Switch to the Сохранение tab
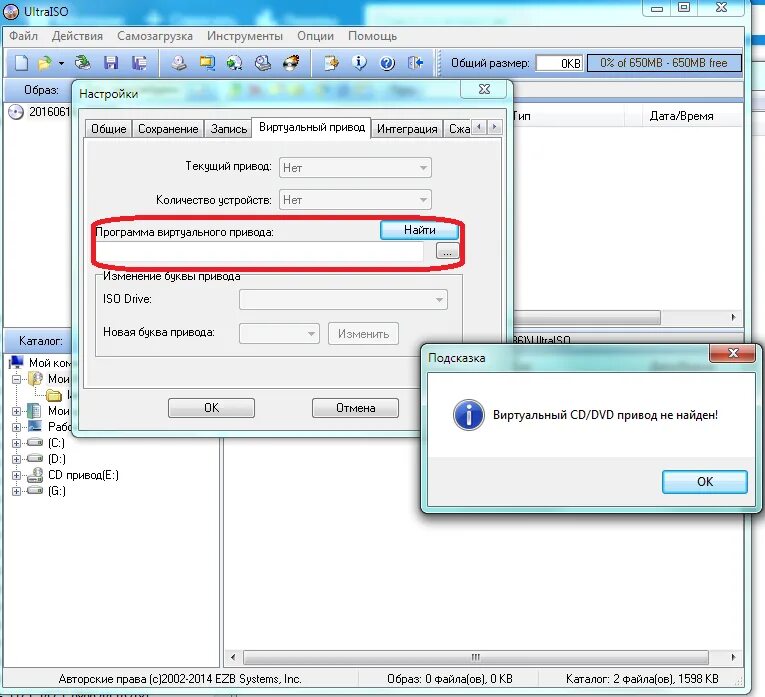The image size is (765, 697). [x=168, y=129]
